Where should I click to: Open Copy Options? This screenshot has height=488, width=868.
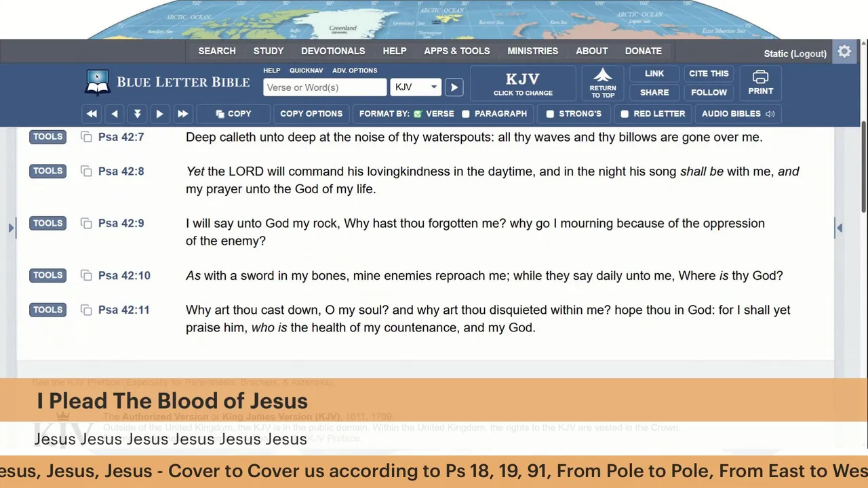click(311, 114)
